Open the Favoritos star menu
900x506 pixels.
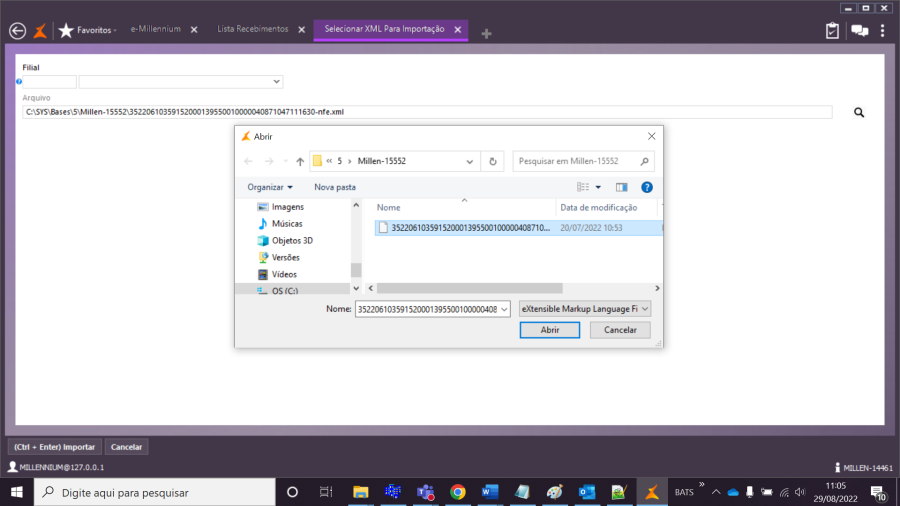click(x=87, y=30)
